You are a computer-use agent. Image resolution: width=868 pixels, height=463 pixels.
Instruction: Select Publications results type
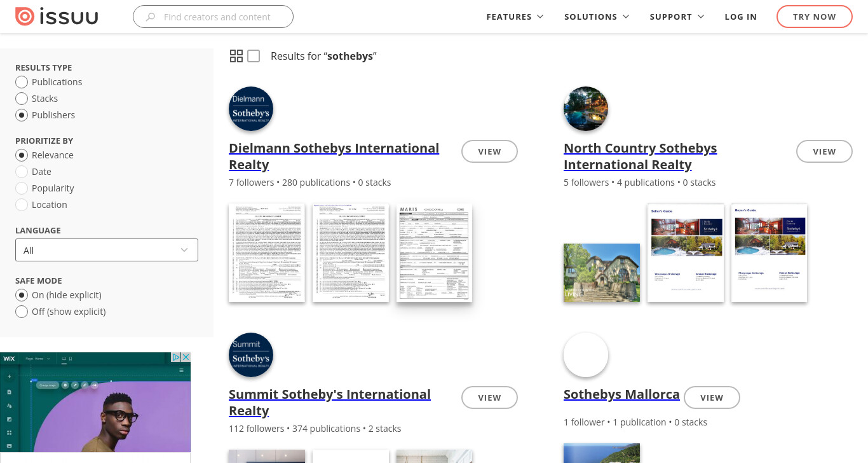tap(22, 82)
